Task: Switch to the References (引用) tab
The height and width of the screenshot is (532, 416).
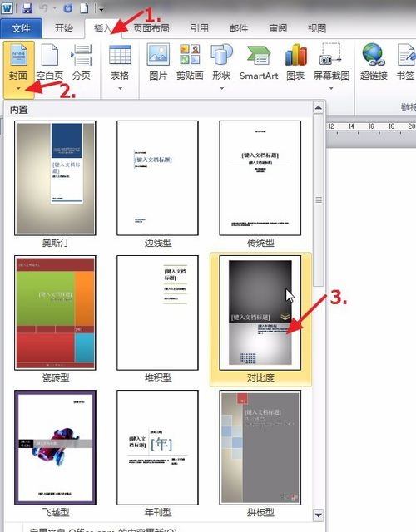Action: tap(200, 28)
